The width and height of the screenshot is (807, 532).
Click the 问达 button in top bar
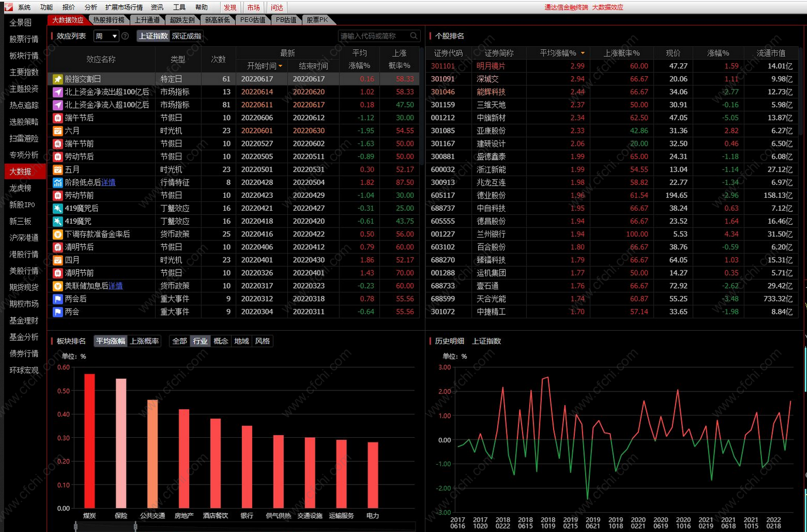click(x=277, y=8)
